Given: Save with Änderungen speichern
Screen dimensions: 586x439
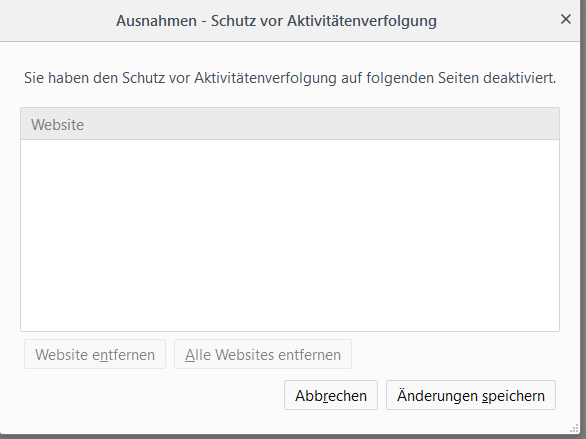Looking at the screenshot, I should [471, 395].
